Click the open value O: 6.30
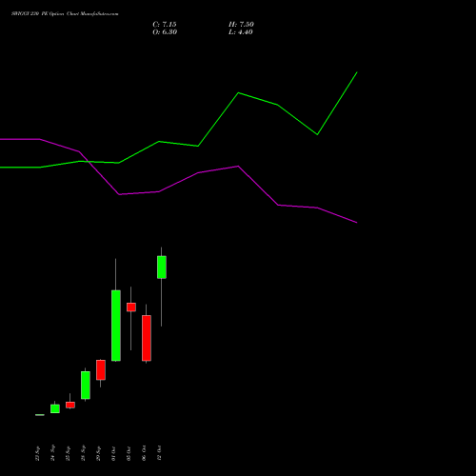The image size is (476, 476). pyautogui.click(x=165, y=32)
